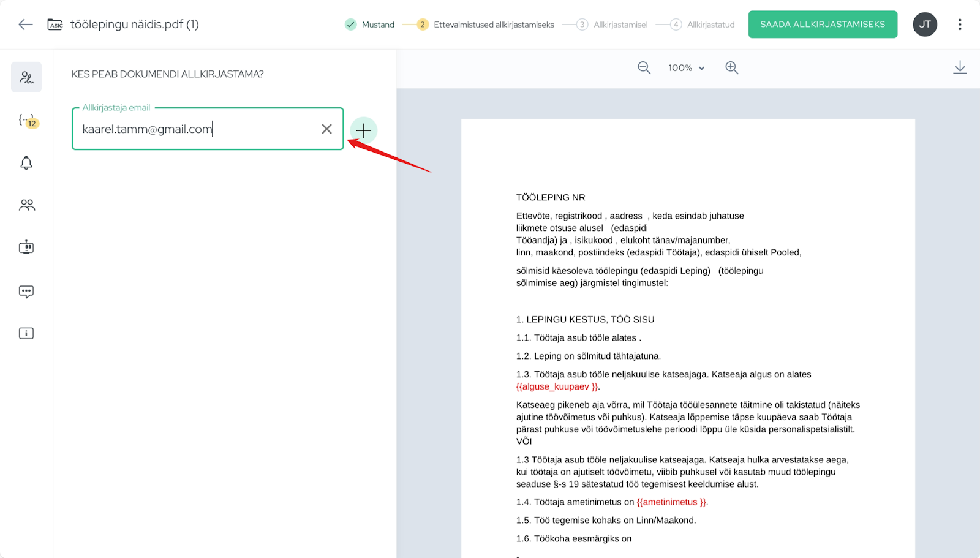Viewport: 980px width, 558px height.
Task: Open the signers sidebar icon
Action: [26, 77]
